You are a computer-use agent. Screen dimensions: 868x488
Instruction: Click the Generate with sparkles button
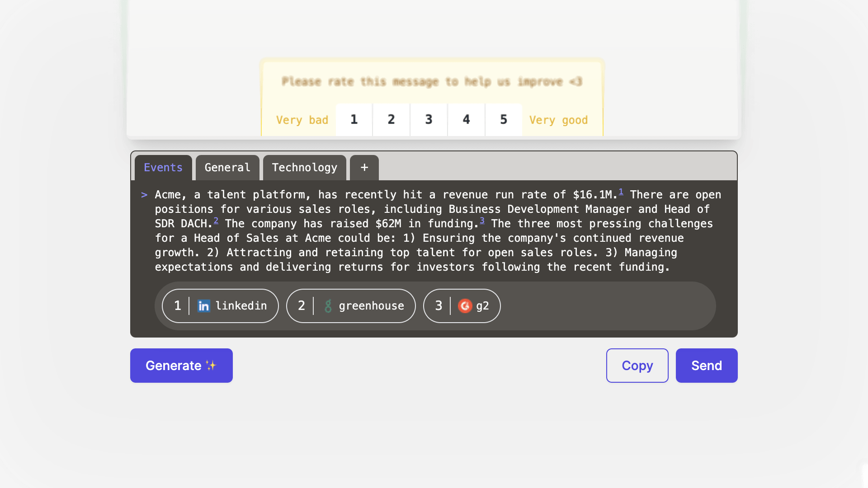[181, 365]
